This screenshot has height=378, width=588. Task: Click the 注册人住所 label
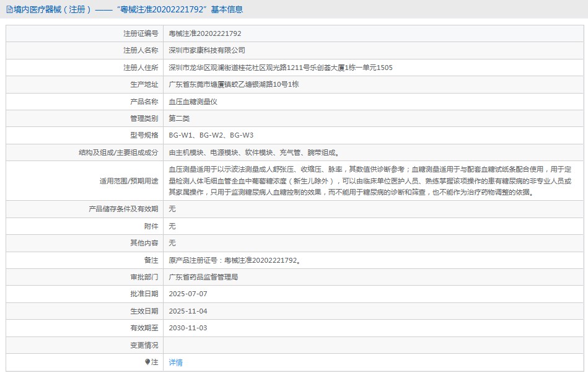pyautogui.click(x=141, y=68)
